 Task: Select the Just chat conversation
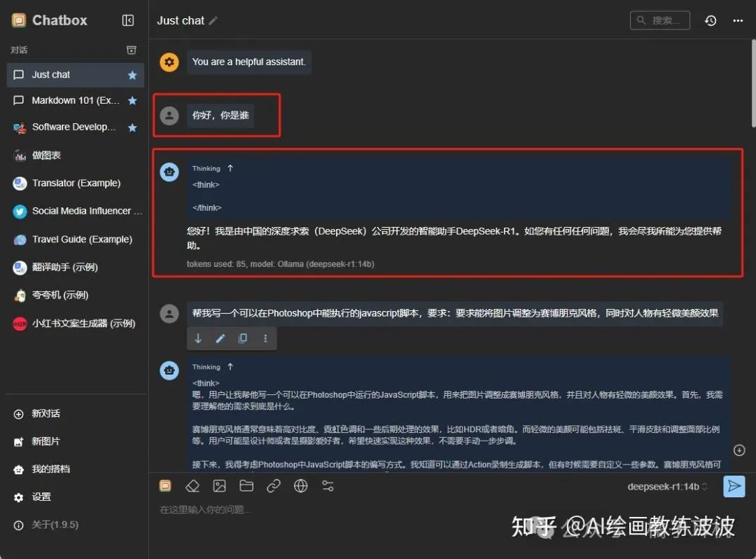(75, 75)
